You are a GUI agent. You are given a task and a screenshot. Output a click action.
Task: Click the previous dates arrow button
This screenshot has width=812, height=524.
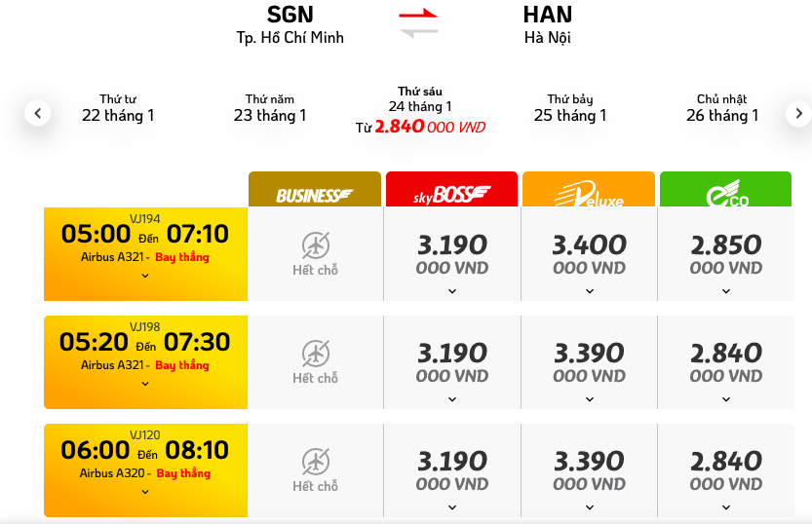pos(37,113)
